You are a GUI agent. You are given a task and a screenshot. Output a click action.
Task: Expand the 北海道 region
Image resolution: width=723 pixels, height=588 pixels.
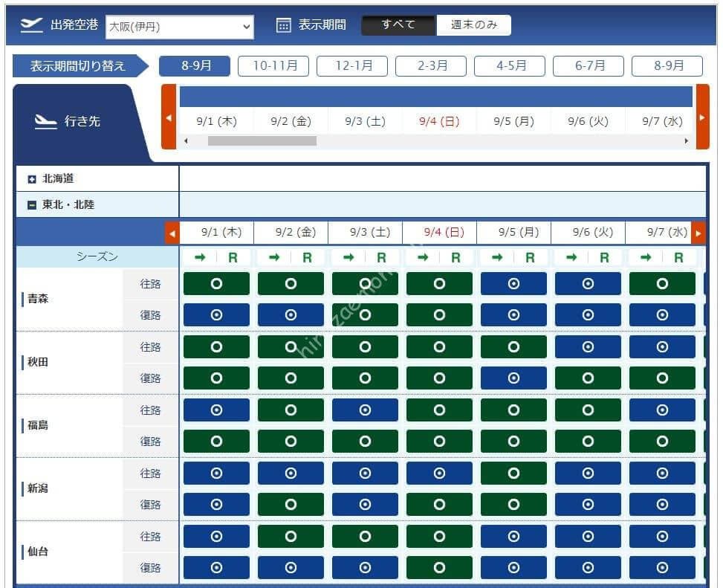[32, 179]
